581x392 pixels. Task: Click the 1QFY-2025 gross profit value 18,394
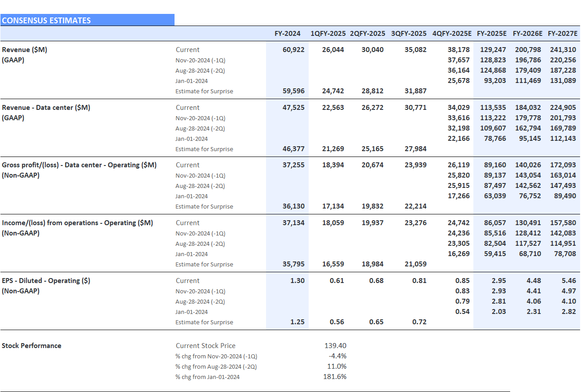(x=333, y=165)
